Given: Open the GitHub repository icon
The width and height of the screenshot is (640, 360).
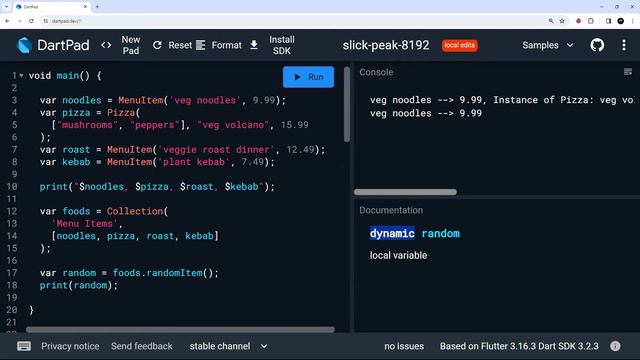Looking at the screenshot, I should [597, 45].
